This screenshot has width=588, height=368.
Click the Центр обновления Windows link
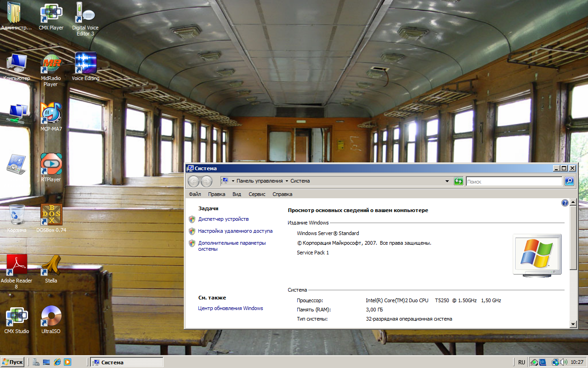231,308
